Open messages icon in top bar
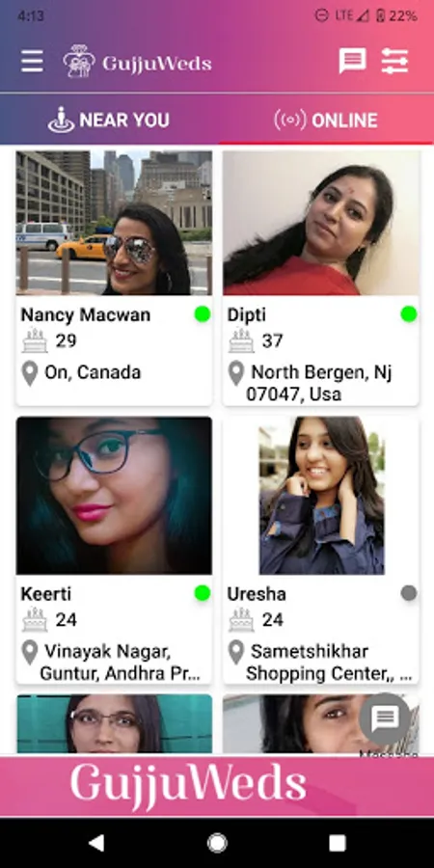Screen dimensions: 434x868 (x=352, y=61)
